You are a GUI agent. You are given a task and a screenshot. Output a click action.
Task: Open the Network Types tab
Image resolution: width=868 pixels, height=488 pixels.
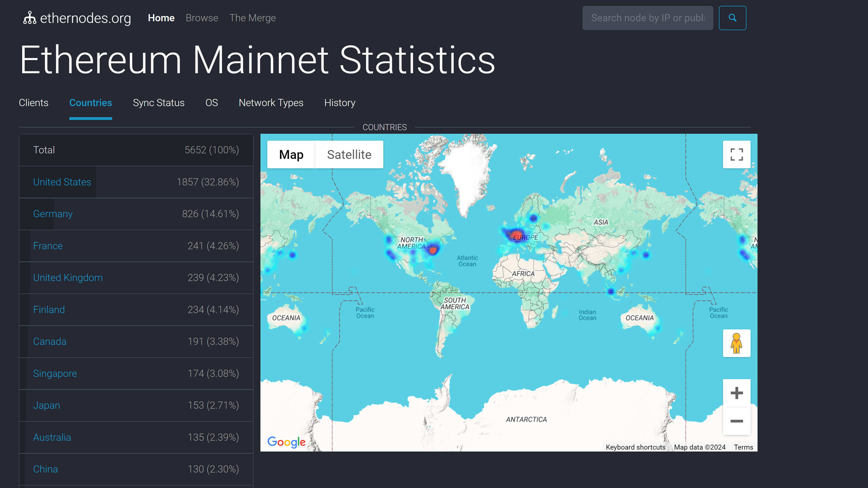[x=271, y=103]
